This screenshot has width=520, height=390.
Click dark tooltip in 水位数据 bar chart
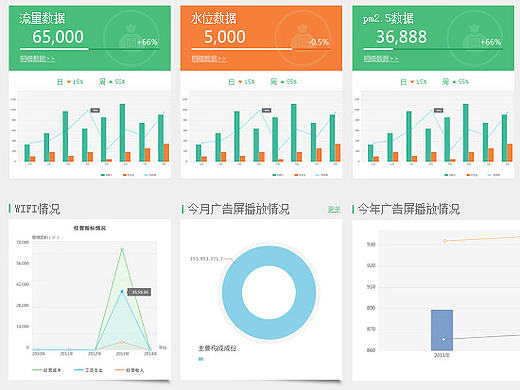point(267,110)
